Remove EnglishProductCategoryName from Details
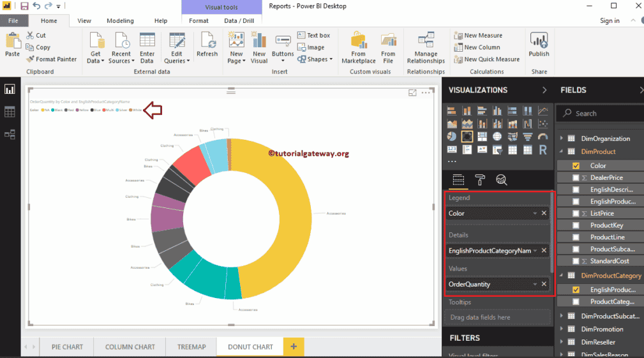644x358 pixels. [544, 250]
